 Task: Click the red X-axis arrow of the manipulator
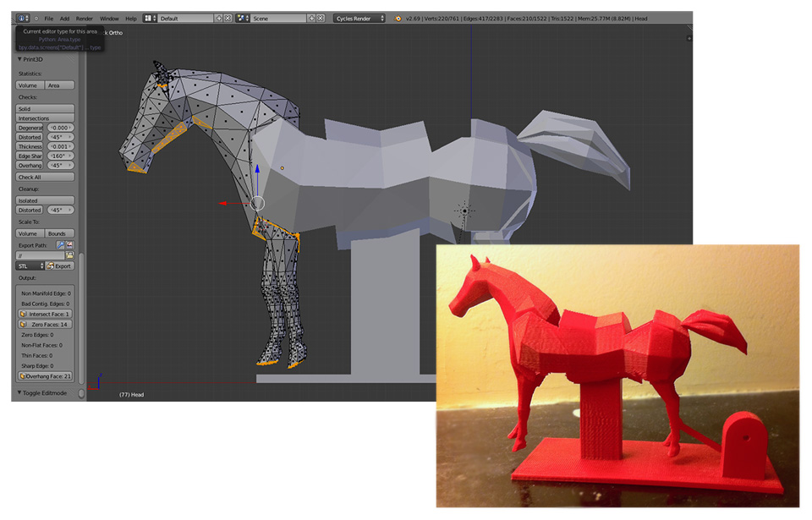point(223,203)
